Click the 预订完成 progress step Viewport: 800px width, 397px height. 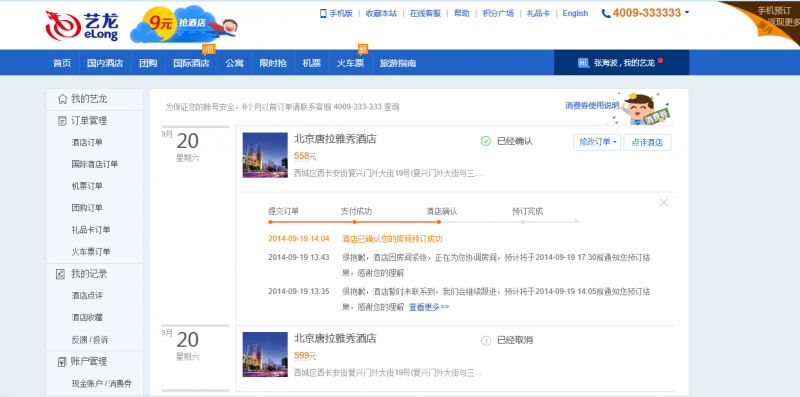pos(528,211)
